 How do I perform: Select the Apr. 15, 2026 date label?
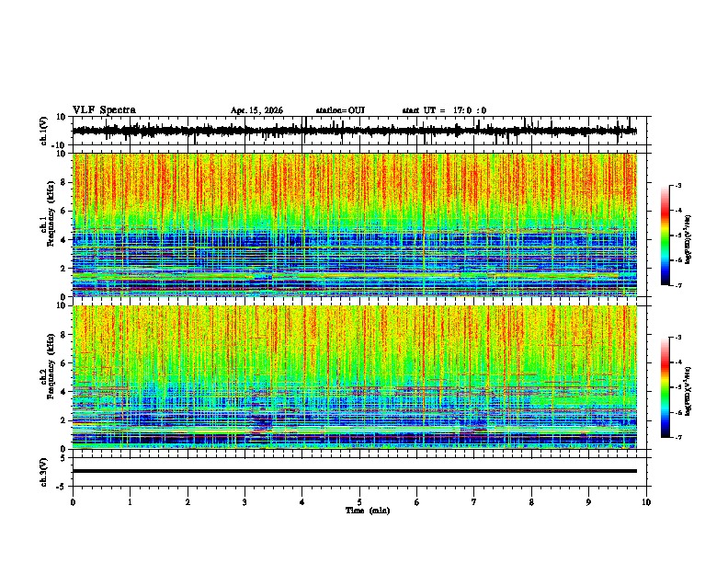tap(256, 110)
